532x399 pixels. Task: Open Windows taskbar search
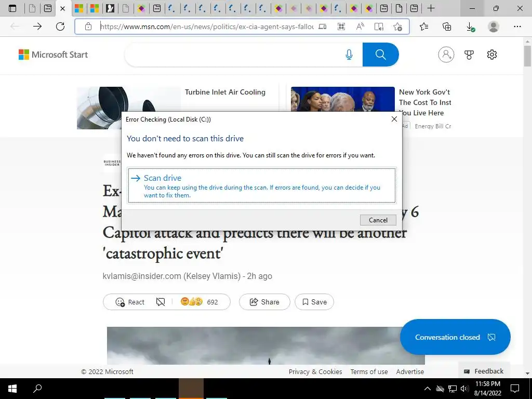coord(37,389)
